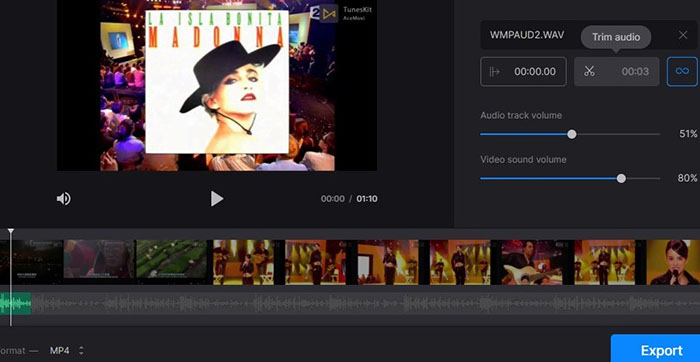
Task: Adjust the Audio track volume slider handle
Action: tap(571, 134)
